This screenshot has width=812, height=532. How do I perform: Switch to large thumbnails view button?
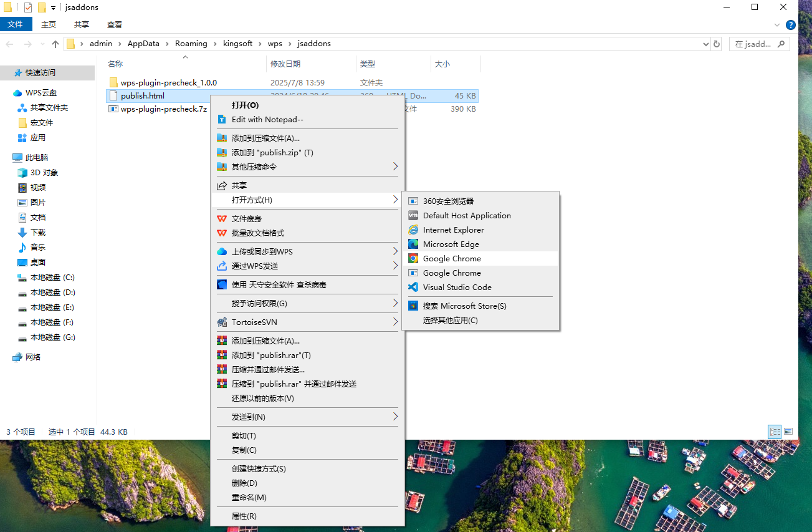coord(788,432)
